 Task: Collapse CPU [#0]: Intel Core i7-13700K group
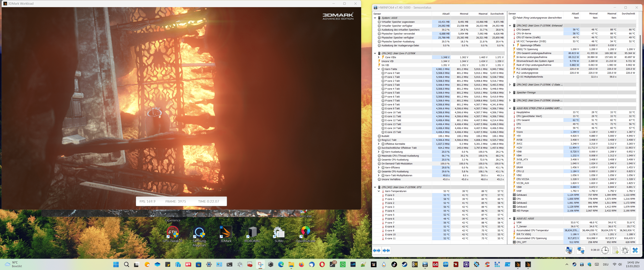[375, 53]
